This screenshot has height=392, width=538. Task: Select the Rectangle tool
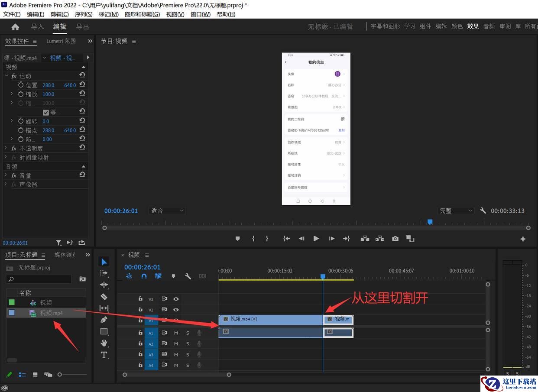104,331
